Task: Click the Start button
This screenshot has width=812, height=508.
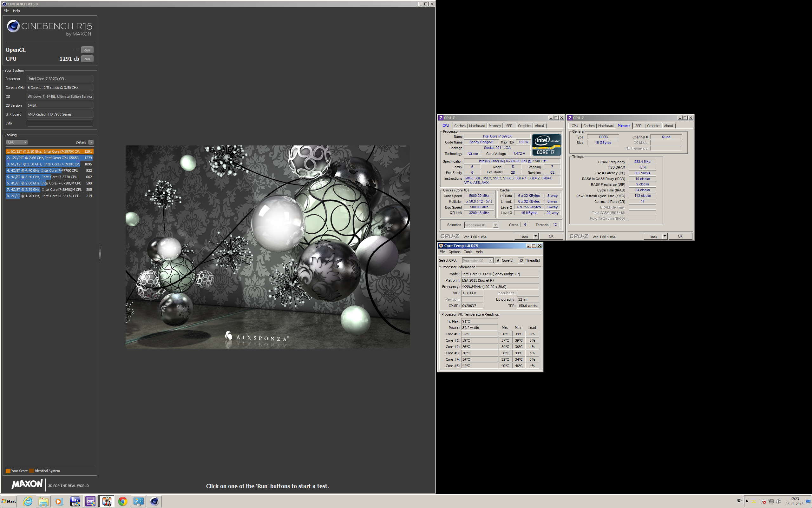Action: (x=9, y=501)
